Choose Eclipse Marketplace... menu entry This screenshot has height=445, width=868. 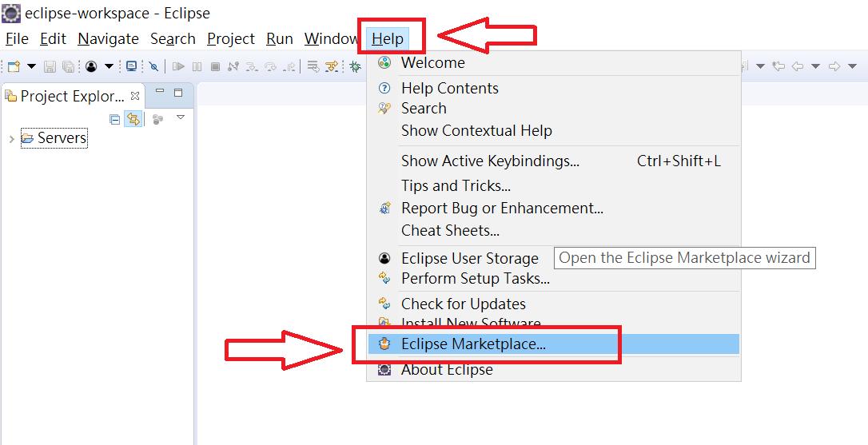554,344
